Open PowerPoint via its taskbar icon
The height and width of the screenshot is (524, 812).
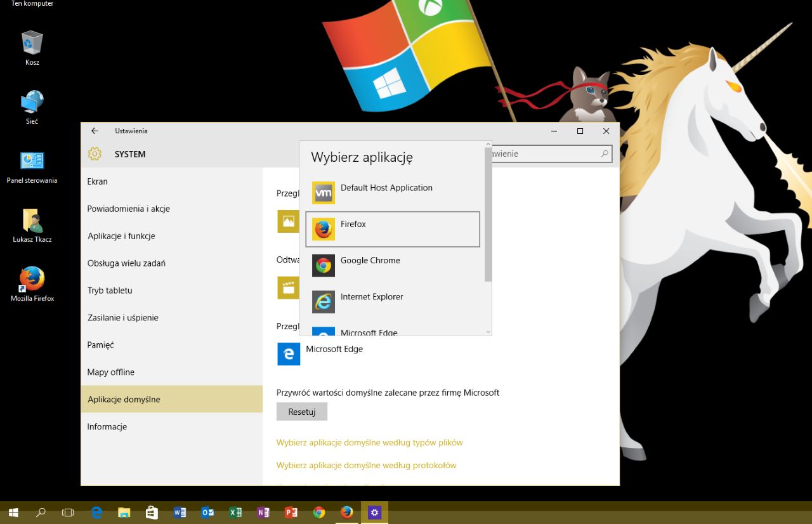pos(291,512)
